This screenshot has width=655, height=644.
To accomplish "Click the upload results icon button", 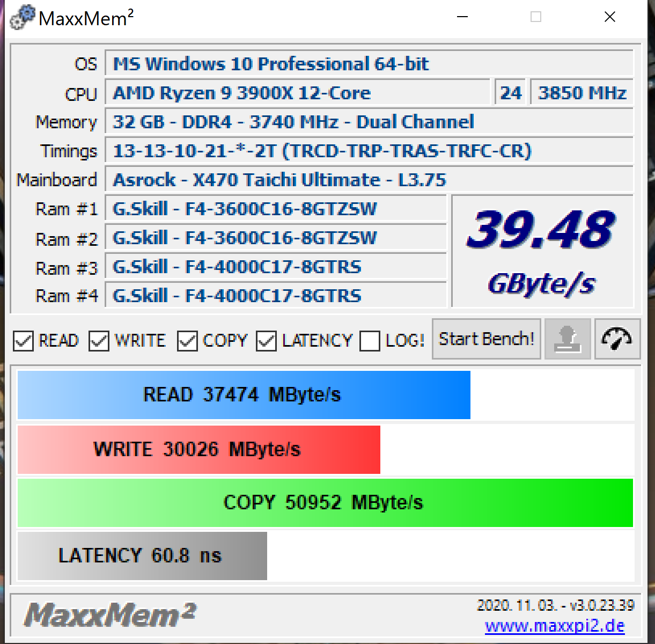I will pos(568,339).
